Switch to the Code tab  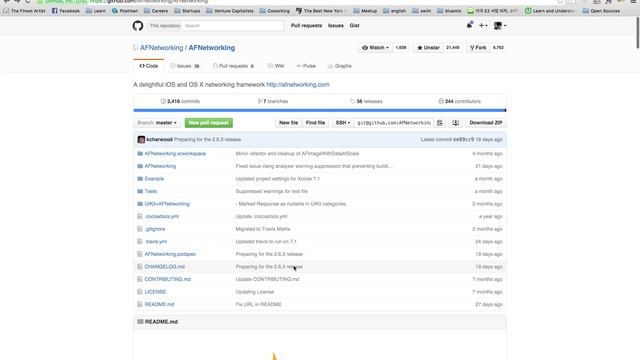[149, 66]
